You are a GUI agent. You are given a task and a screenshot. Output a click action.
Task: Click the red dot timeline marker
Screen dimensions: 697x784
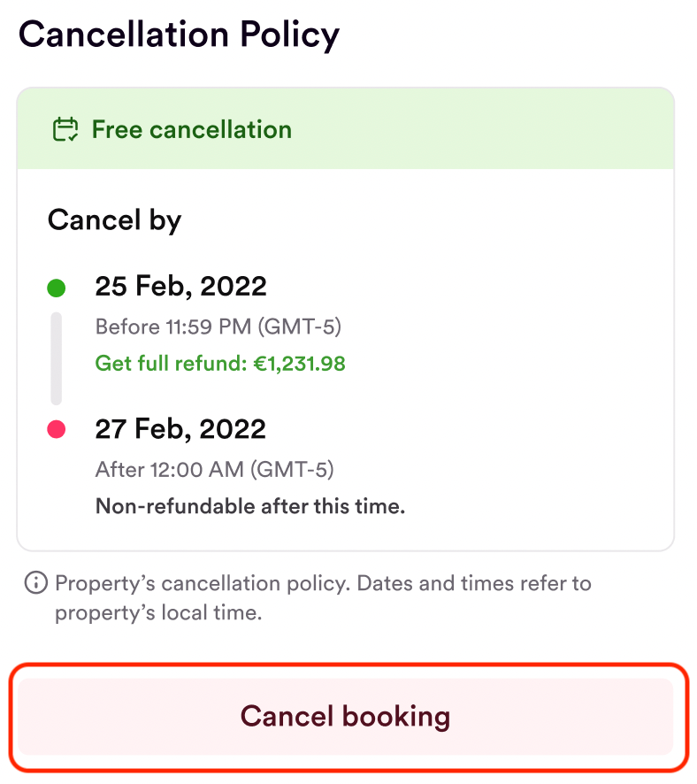[x=56, y=430]
